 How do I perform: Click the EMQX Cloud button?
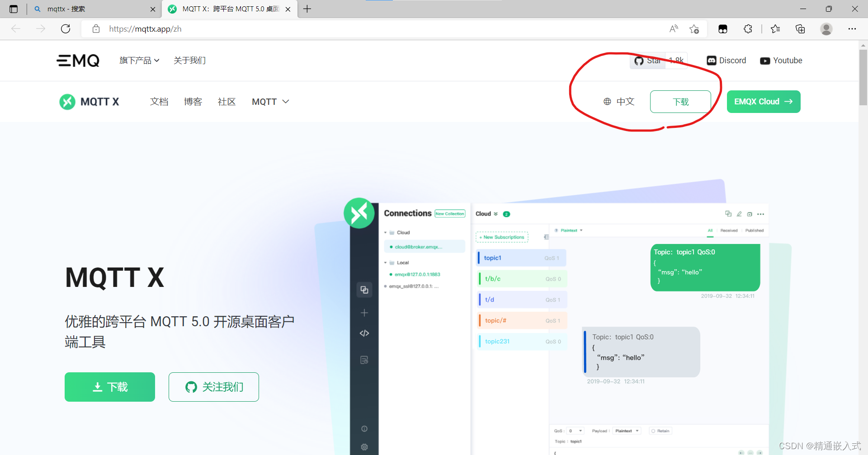pos(764,102)
